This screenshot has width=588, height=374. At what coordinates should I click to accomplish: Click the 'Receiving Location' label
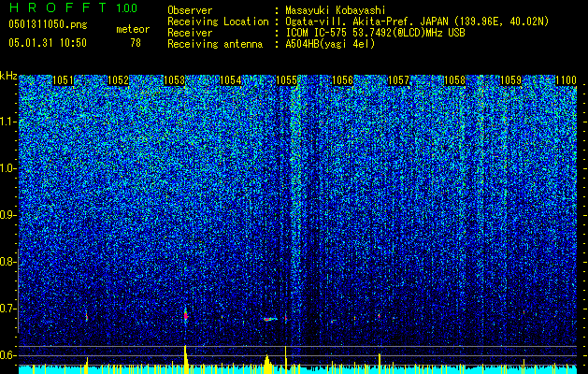click(x=218, y=22)
